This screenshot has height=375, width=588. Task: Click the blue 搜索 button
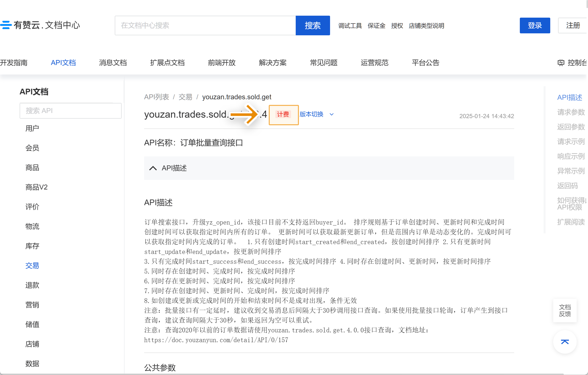(313, 25)
